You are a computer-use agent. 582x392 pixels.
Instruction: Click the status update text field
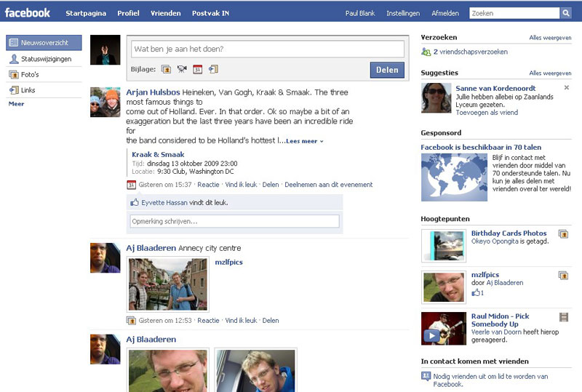coord(267,49)
